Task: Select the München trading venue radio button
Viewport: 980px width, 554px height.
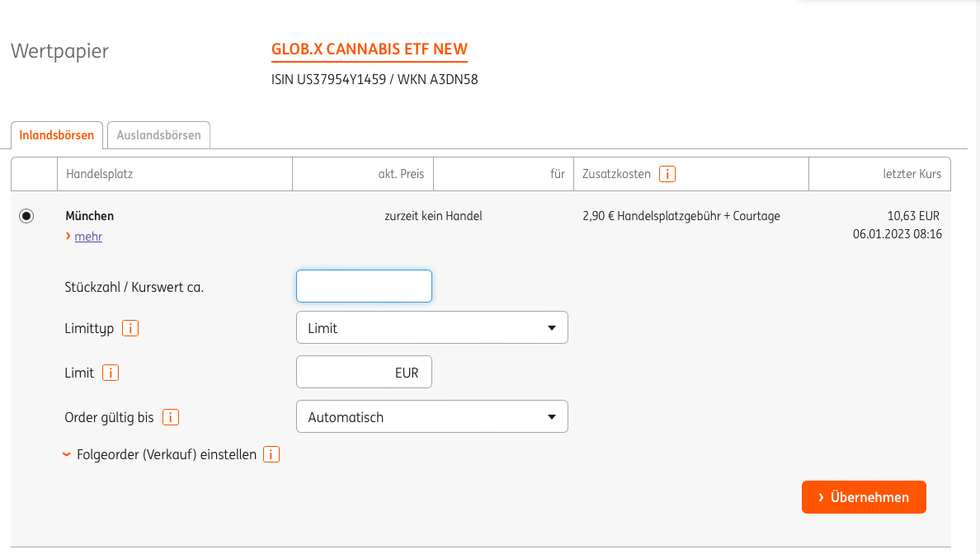Action: [26, 216]
